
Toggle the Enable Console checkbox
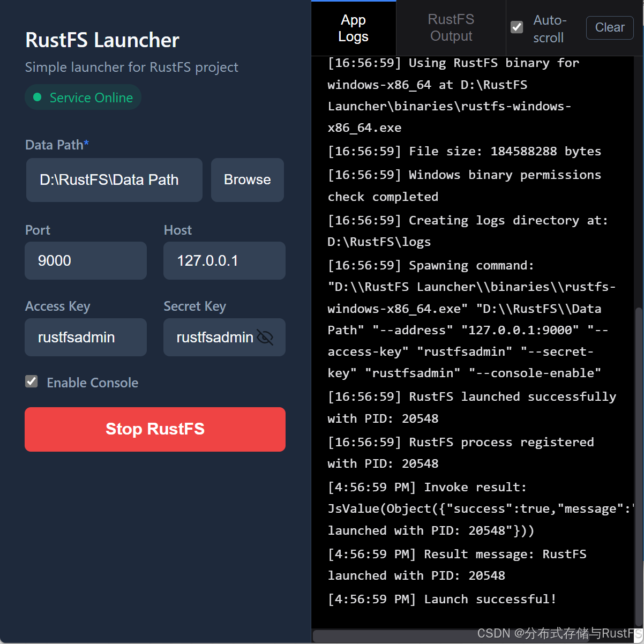32,381
